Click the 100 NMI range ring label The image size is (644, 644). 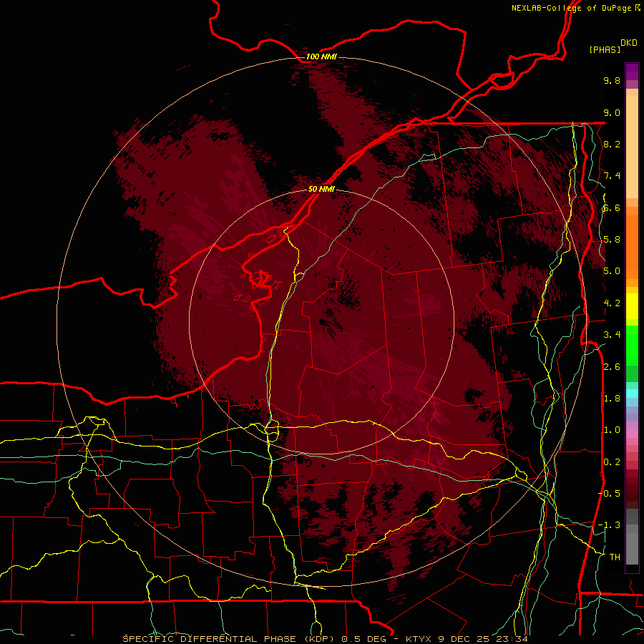click(321, 57)
